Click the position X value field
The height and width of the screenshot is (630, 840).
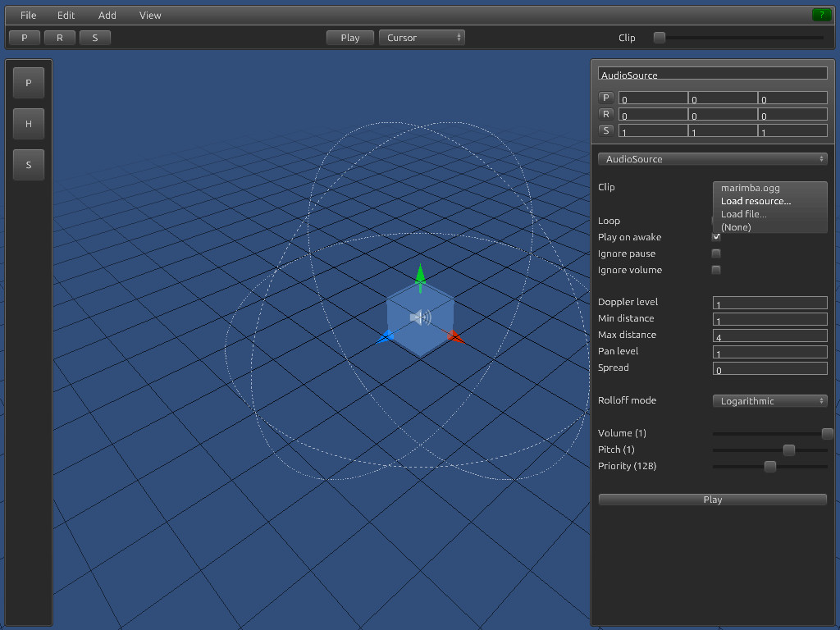click(653, 98)
